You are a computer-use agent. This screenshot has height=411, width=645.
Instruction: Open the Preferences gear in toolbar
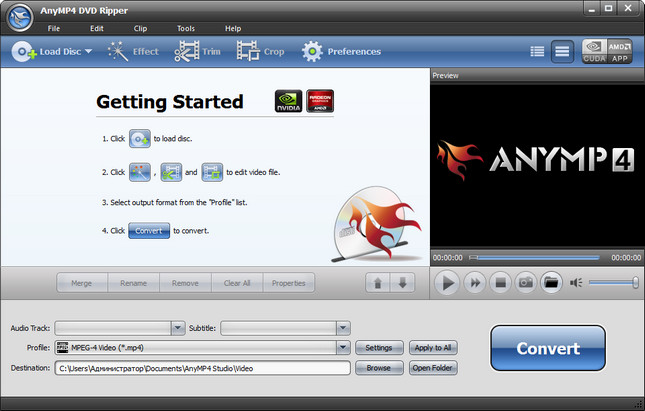(313, 51)
